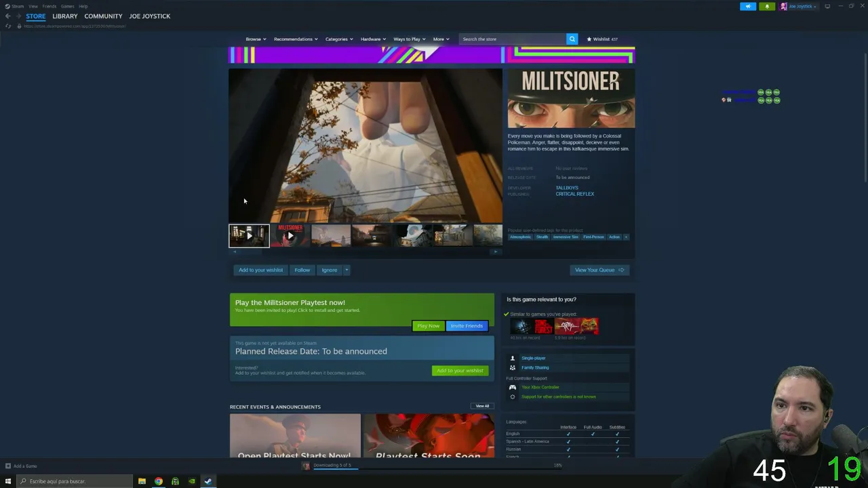Viewport: 868px width, 488px height.
Task: Click View All for recent events
Action: coord(482,406)
